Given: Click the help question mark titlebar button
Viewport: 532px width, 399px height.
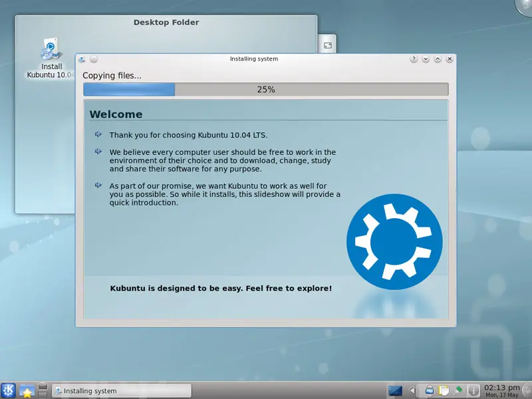Looking at the screenshot, I should (x=413, y=59).
